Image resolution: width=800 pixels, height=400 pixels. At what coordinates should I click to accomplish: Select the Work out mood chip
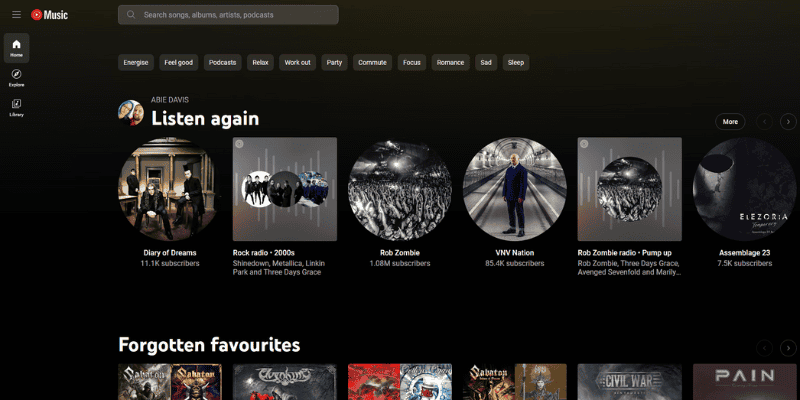[297, 63]
